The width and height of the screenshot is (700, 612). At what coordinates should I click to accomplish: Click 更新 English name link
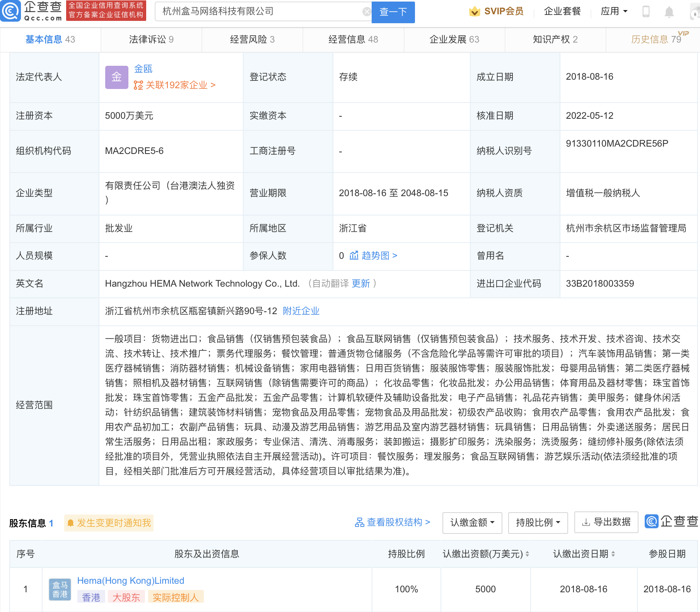pyautogui.click(x=361, y=284)
